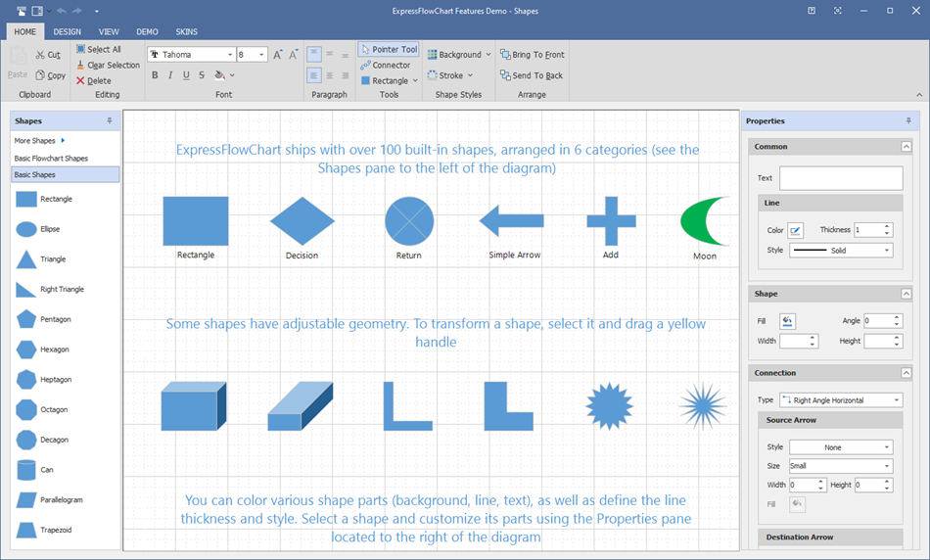930x560 pixels.
Task: Click Select All in Editing group
Action: (x=98, y=49)
